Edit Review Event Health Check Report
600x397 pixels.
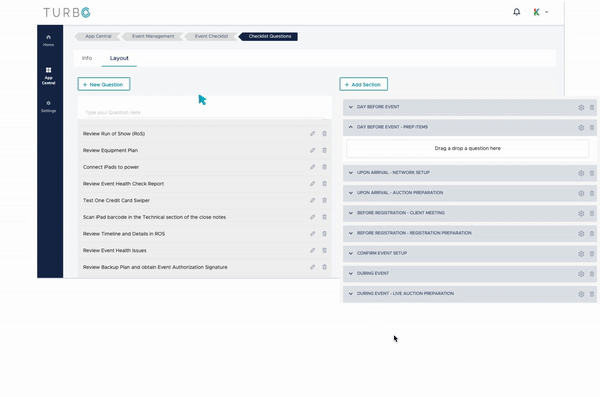[x=313, y=183]
